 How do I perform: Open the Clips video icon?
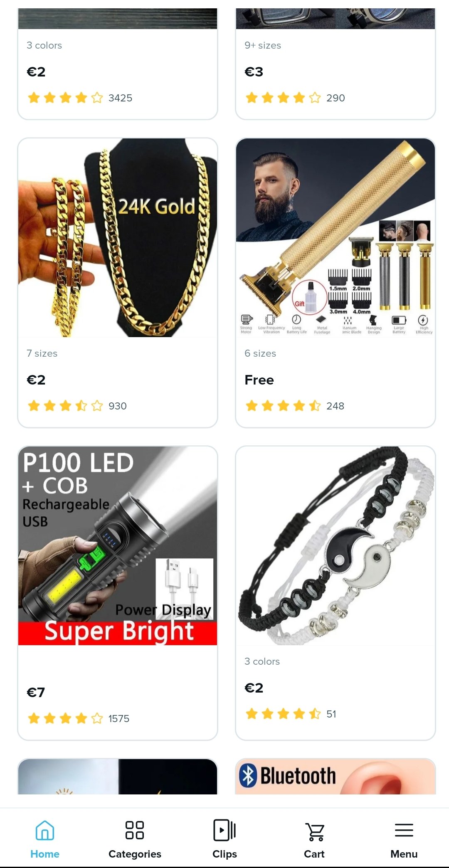pyautogui.click(x=224, y=830)
